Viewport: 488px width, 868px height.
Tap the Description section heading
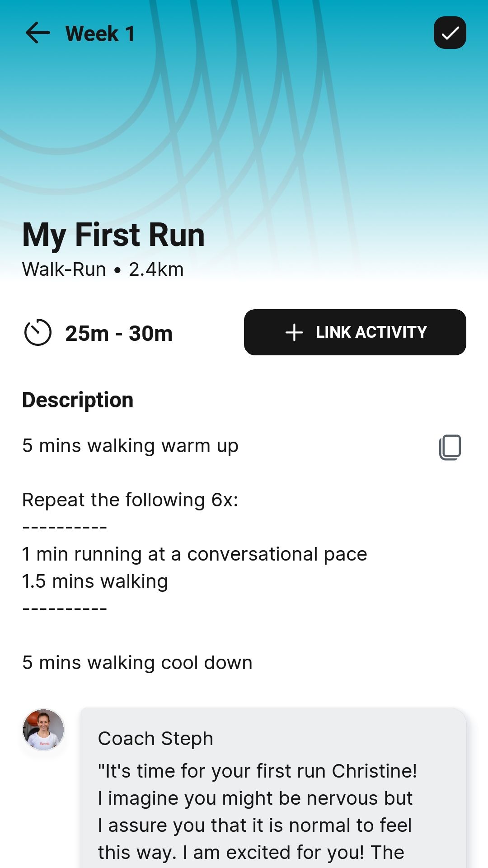coord(78,399)
